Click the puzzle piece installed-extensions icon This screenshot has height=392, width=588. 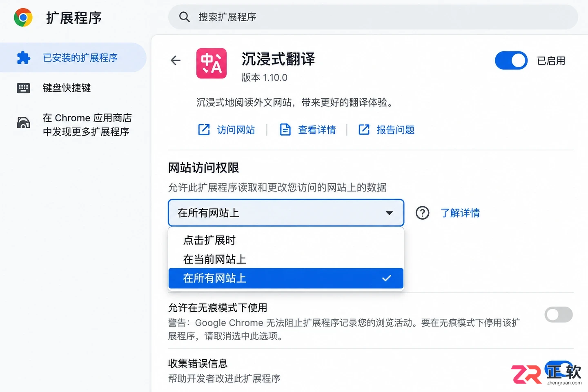pos(23,58)
